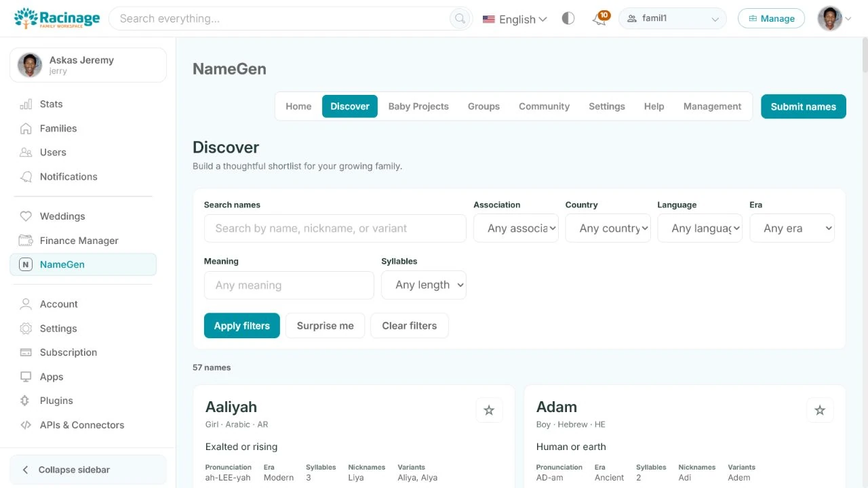Viewport: 868px width, 488px height.
Task: Click the Finance Manager wallet icon
Action: pyautogui.click(x=26, y=241)
